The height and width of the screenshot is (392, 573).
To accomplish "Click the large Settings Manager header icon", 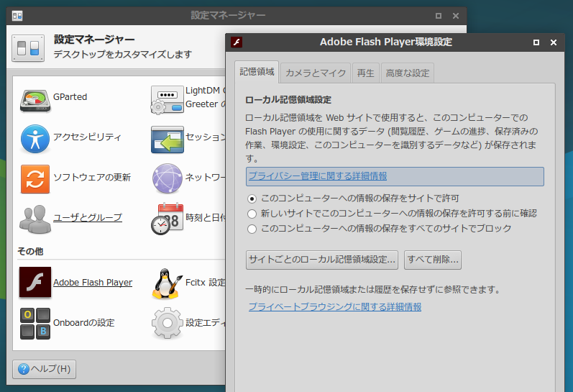I will (x=28, y=48).
